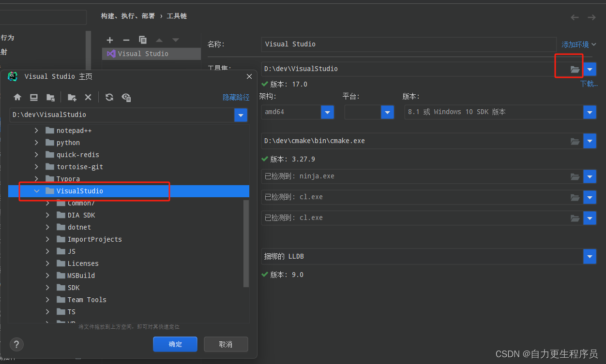Click the 构建、执行、部署 breadcrumb
The width and height of the screenshot is (606, 364).
tap(128, 16)
